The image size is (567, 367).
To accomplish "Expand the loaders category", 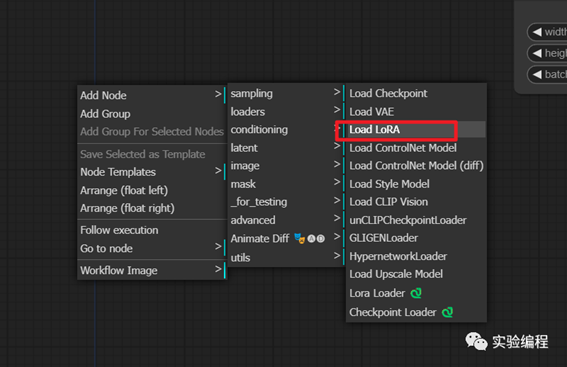I will click(286, 111).
